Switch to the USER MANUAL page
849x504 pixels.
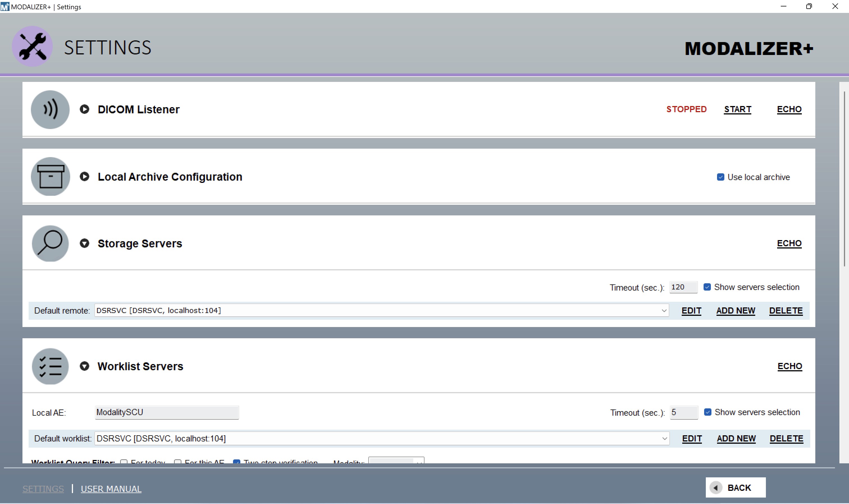(111, 488)
